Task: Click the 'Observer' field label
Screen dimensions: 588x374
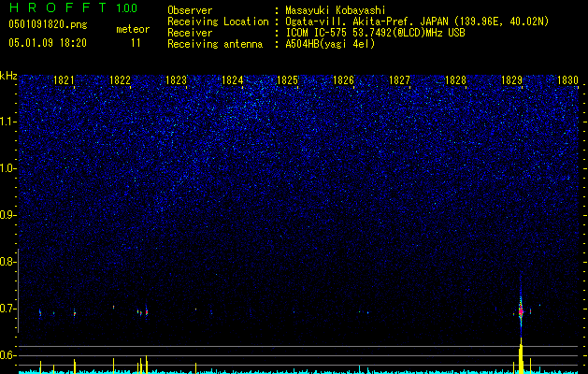Action: (x=190, y=10)
